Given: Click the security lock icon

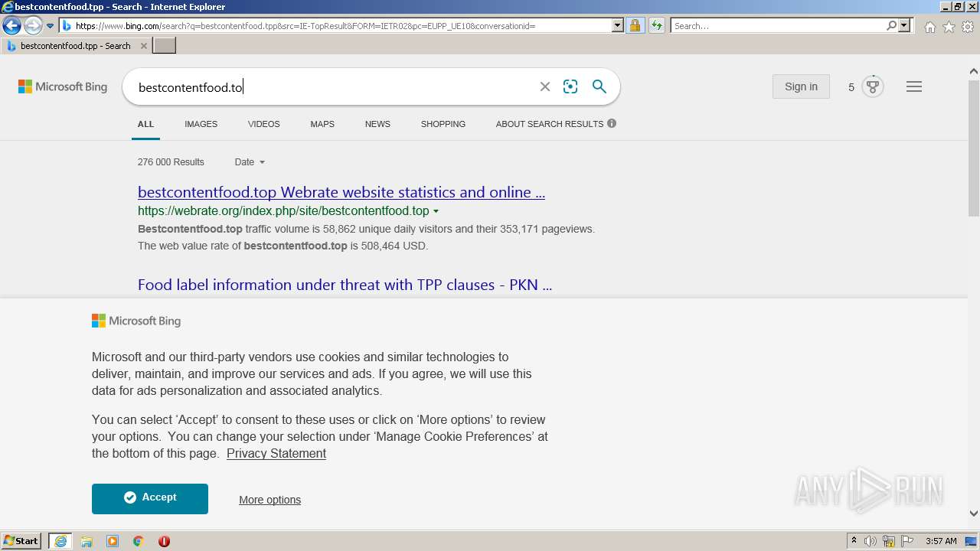Looking at the screenshot, I should pyautogui.click(x=635, y=26).
